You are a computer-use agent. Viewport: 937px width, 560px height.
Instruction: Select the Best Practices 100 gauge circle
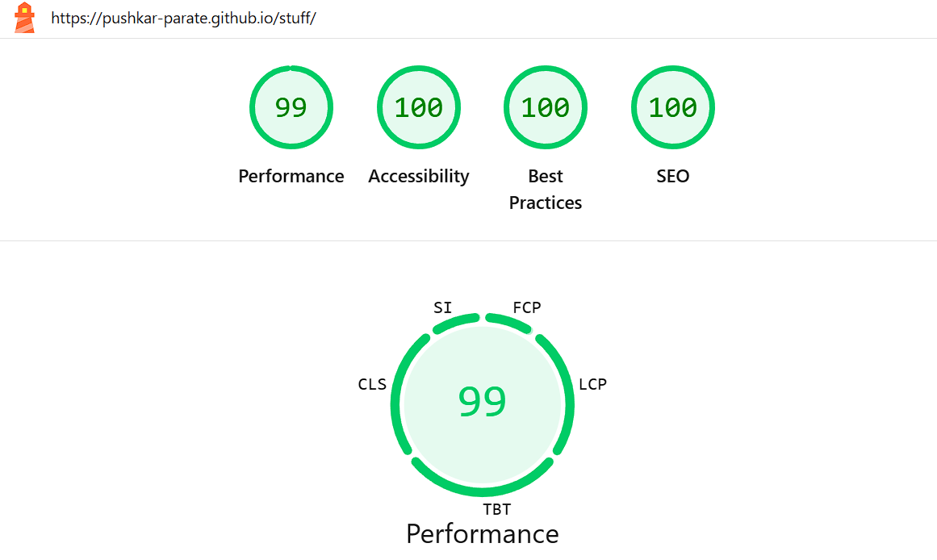[x=546, y=107]
